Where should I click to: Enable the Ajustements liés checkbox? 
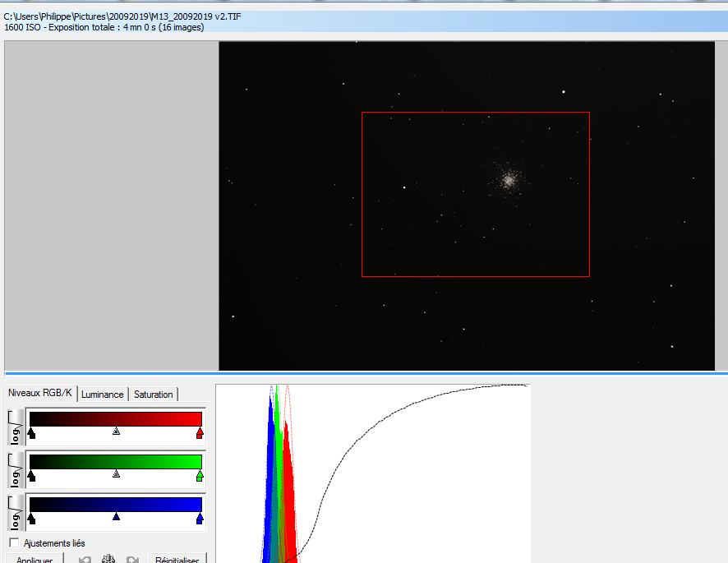tap(15, 542)
